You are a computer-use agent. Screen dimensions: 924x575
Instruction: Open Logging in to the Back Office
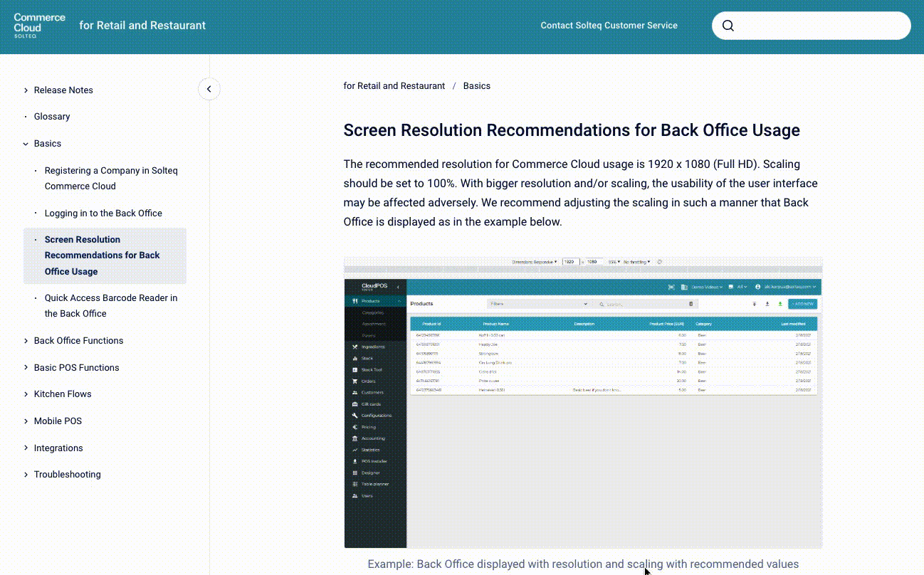(103, 213)
